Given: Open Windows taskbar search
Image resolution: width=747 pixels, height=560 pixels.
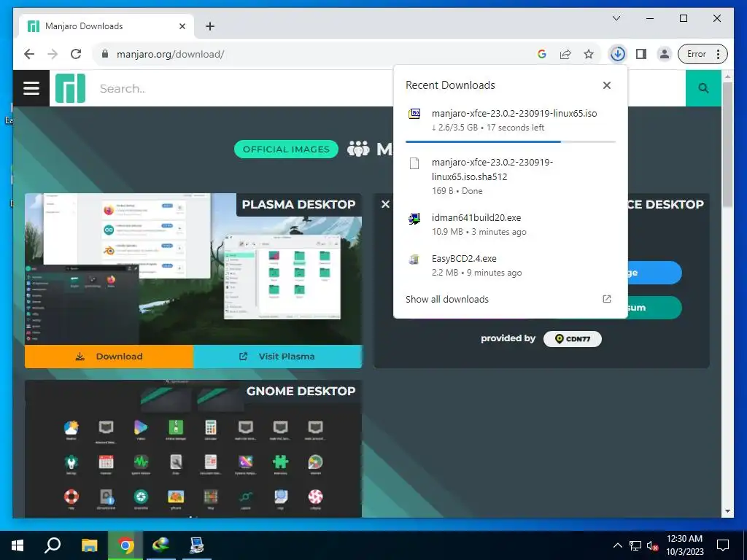Looking at the screenshot, I should coord(53,545).
